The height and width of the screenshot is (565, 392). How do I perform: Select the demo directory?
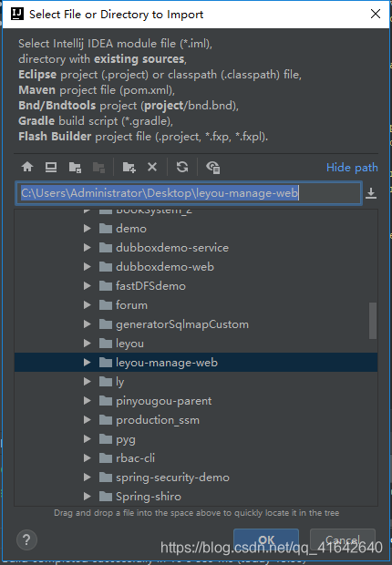click(131, 229)
